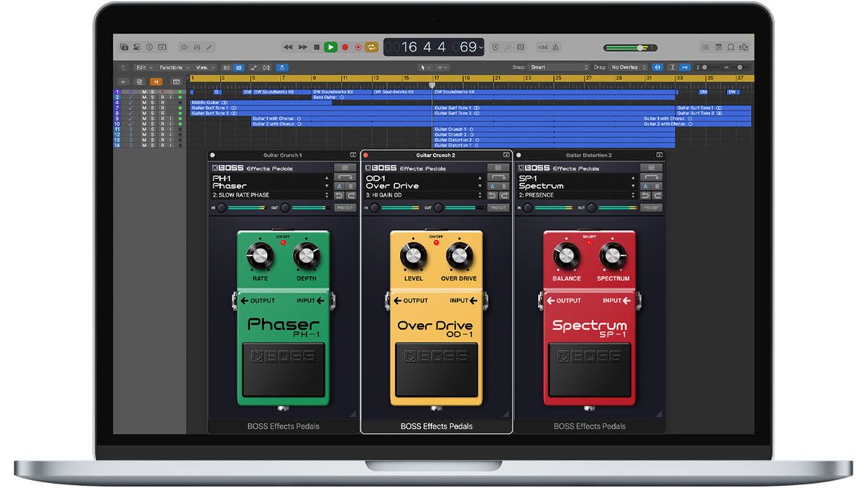Click the metronome icon in the control bar
Image resolution: width=868 pixels, height=488 pixels.
click(x=556, y=46)
